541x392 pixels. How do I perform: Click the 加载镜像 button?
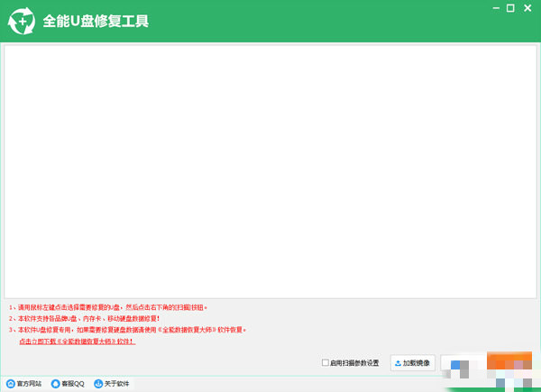413,363
